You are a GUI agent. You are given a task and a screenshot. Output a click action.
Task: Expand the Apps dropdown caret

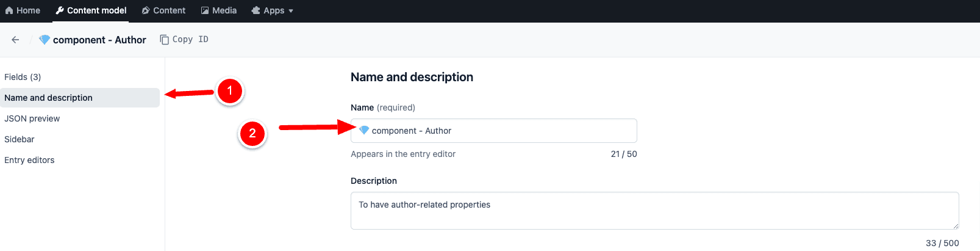(291, 11)
